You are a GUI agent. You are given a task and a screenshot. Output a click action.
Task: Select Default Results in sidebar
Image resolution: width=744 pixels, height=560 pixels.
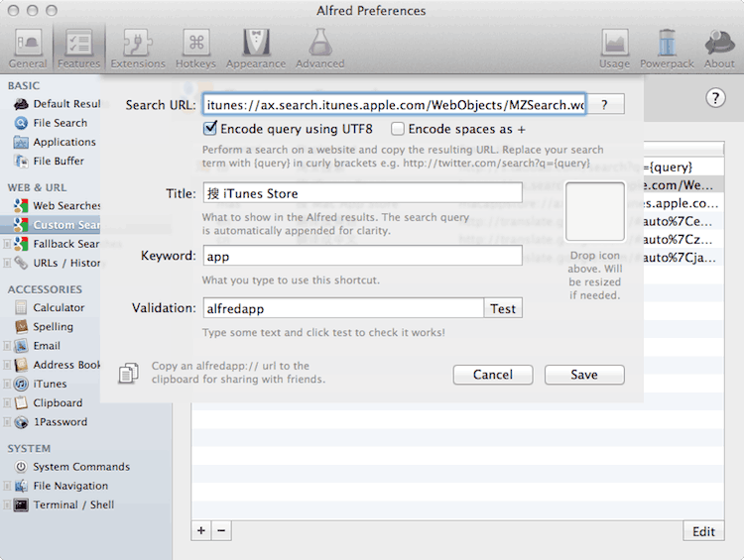tap(57, 104)
